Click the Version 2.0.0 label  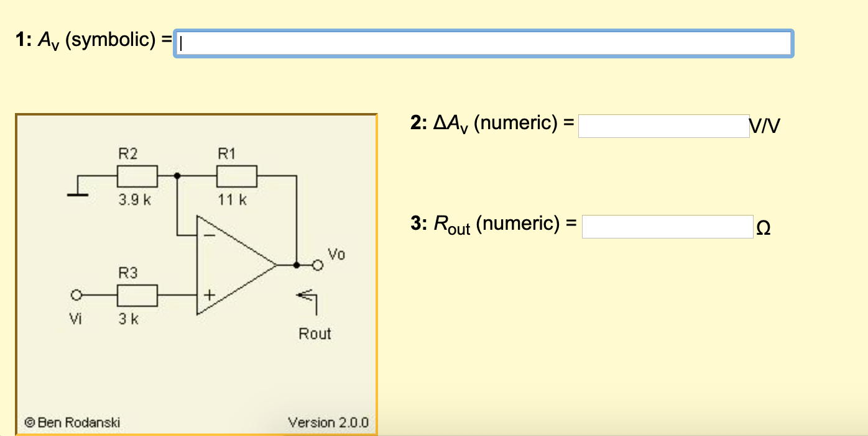[328, 423]
